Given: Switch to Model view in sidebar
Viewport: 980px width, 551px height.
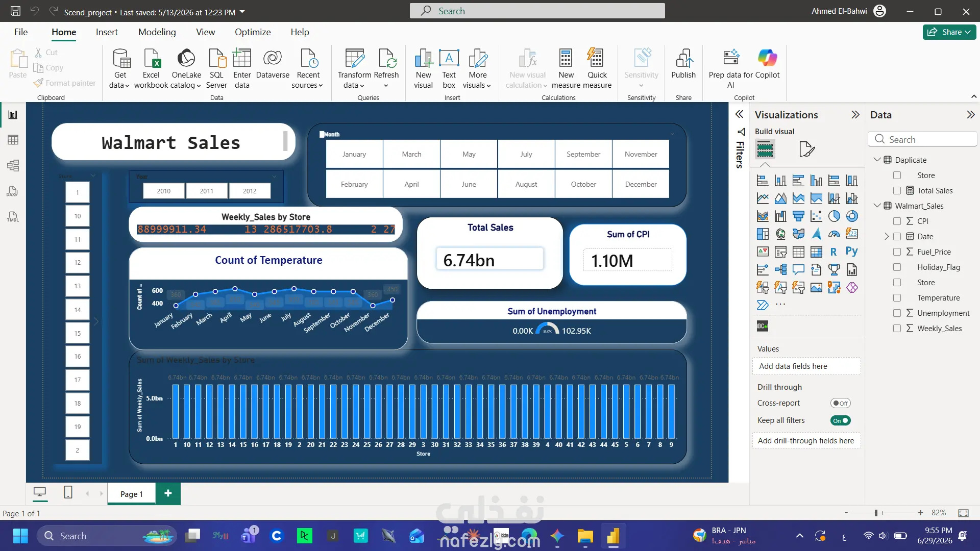Looking at the screenshot, I should (x=13, y=165).
